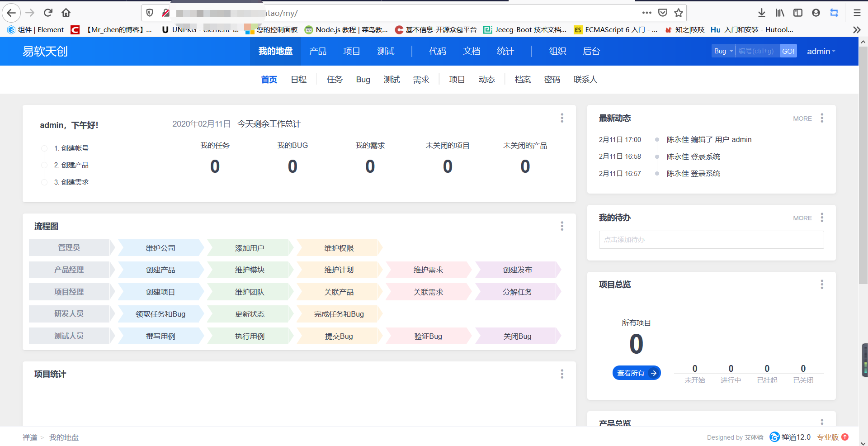This screenshot has width=868, height=446.
Task: Reload the page with refresh icon
Action: tap(48, 13)
